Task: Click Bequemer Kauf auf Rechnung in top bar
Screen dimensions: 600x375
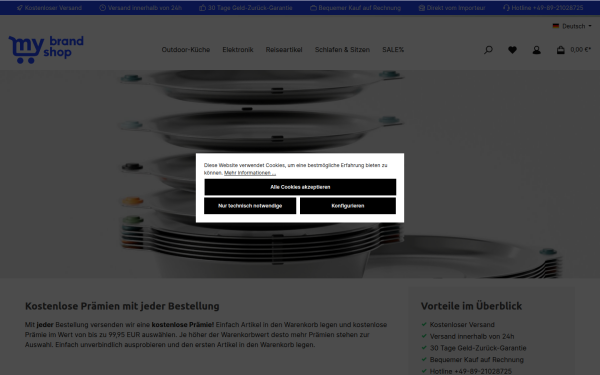Action: [x=360, y=8]
